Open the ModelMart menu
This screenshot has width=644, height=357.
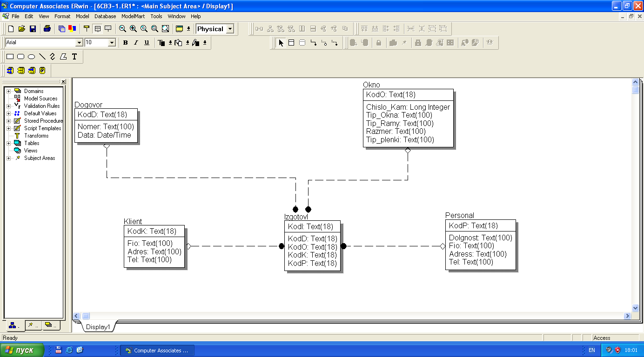tap(133, 16)
